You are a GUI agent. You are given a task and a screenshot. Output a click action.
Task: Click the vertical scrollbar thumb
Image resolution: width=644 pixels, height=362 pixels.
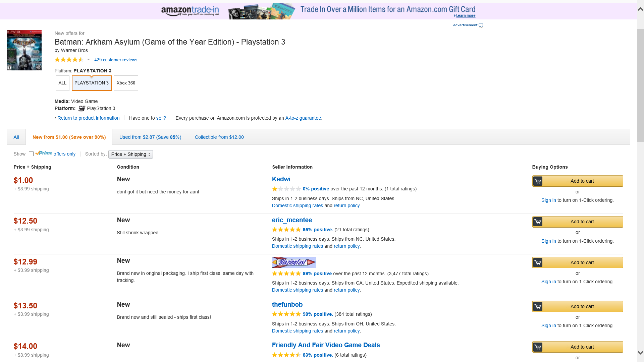coord(640,85)
